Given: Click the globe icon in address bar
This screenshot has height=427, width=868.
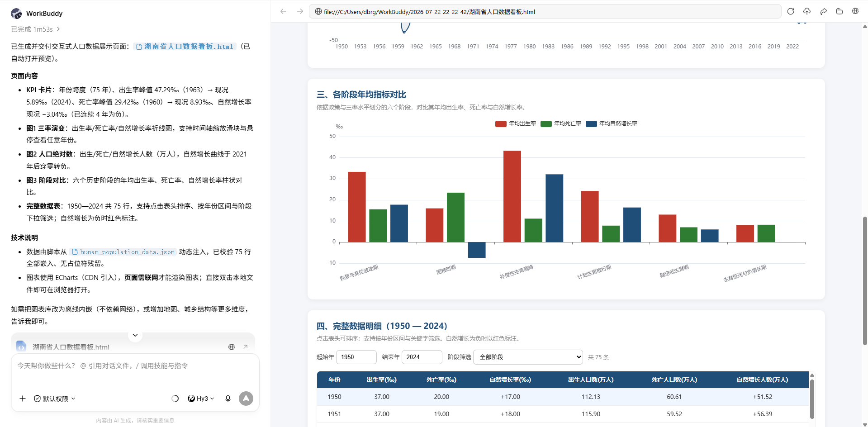Looking at the screenshot, I should click(318, 11).
